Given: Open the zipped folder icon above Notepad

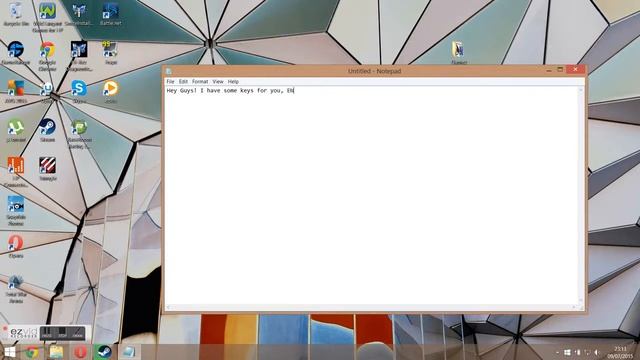Looking at the screenshot, I should pyautogui.click(x=458, y=52).
